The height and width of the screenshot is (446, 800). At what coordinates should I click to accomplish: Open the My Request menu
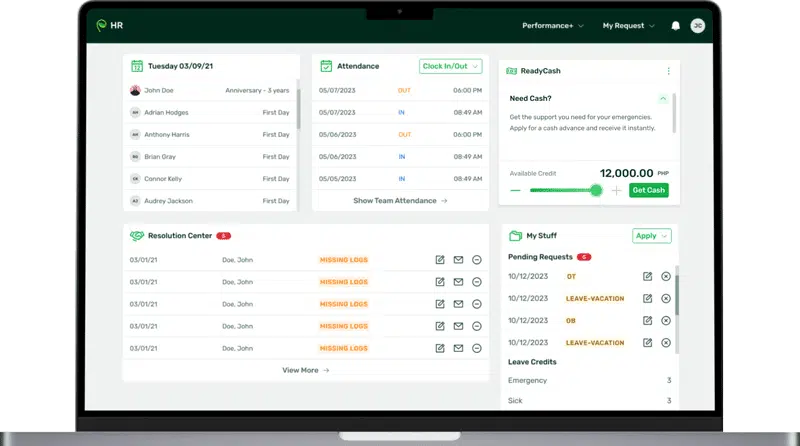coord(628,26)
